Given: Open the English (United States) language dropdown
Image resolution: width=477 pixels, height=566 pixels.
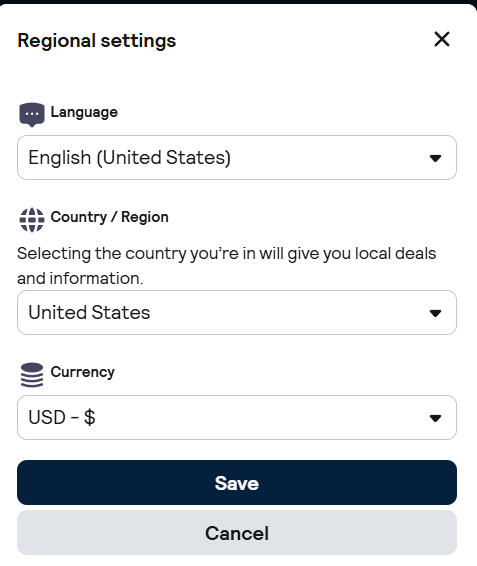Looking at the screenshot, I should (x=237, y=157).
